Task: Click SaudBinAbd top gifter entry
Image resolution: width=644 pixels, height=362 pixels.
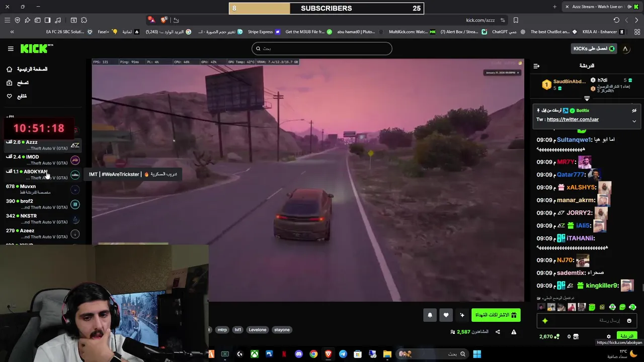Action: 563,84
